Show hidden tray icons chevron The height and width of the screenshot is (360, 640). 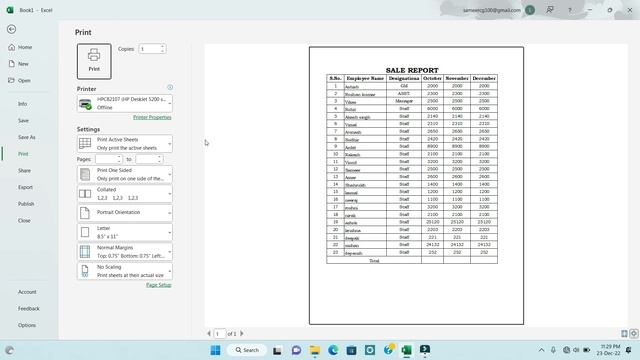[541, 350]
